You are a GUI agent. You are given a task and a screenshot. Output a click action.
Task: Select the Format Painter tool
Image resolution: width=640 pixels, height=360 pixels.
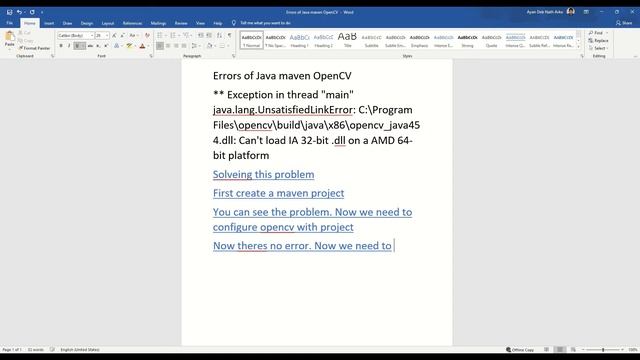coord(34,48)
